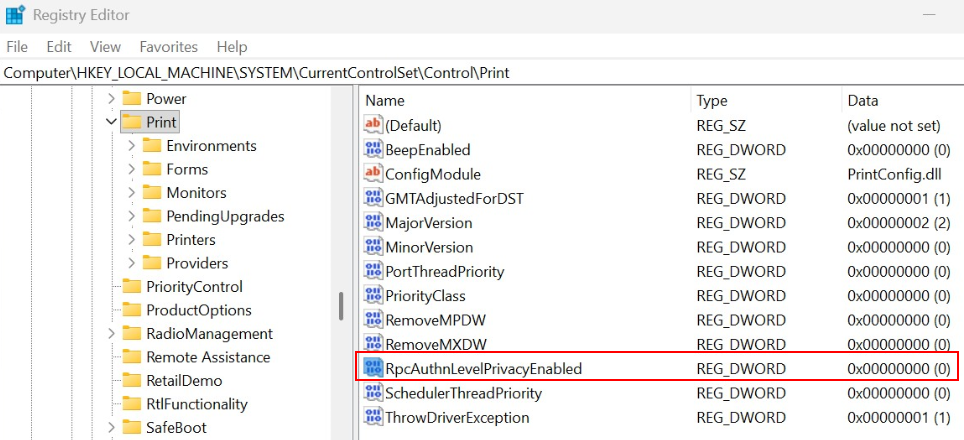Click the PriorityControl folder icon
This screenshot has height=440, width=964.
132,286
